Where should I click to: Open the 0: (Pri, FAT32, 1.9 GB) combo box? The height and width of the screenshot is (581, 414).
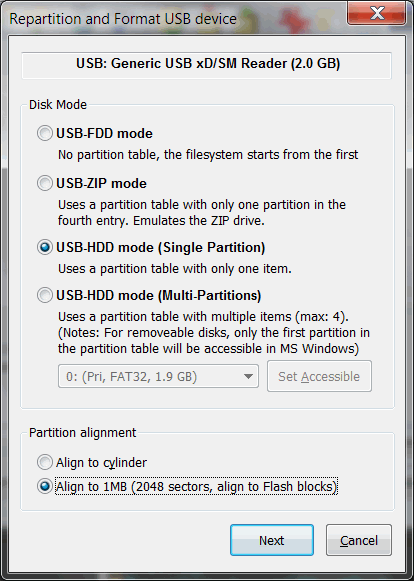pos(158,376)
